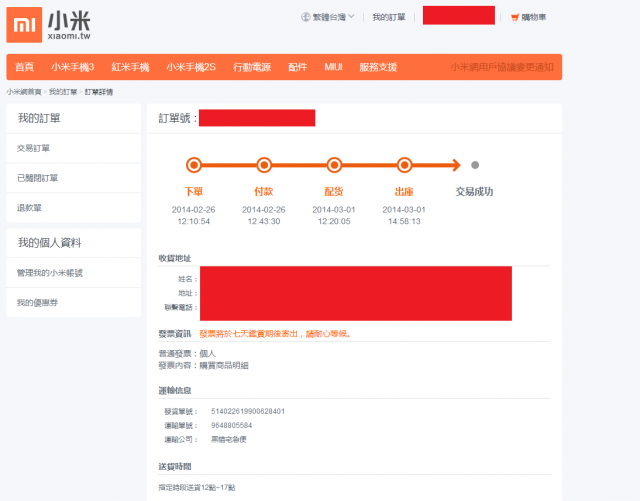Viewport: 640px width, 501px height.
Task: Click the grey 交易成功 step dot
Action: [x=475, y=165]
